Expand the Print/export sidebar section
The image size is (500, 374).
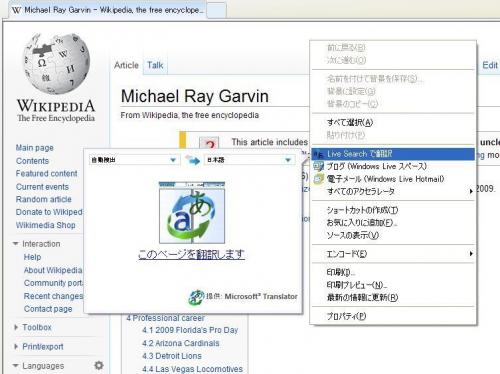[x=16, y=347]
